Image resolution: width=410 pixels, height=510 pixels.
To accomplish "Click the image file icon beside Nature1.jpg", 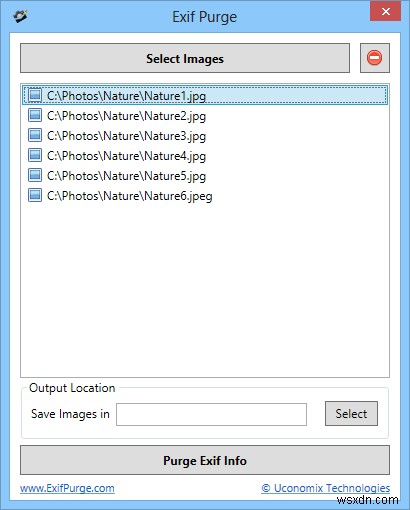I will tap(35, 95).
